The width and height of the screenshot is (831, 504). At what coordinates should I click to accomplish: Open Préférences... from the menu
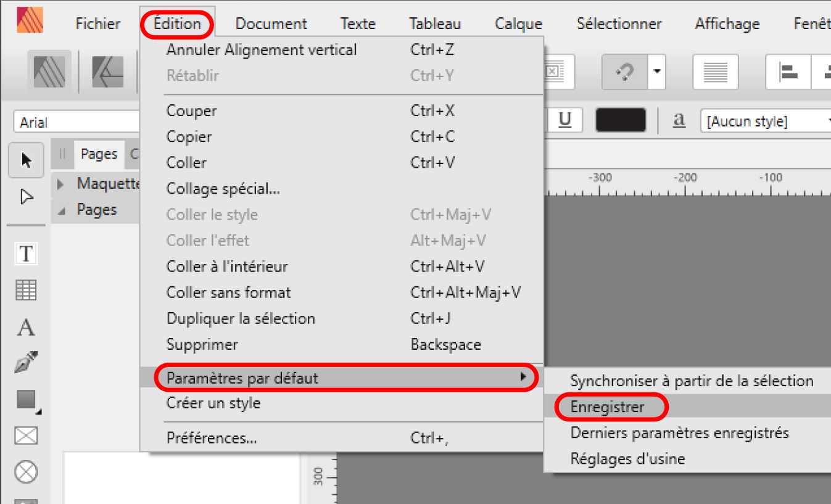tap(342, 439)
